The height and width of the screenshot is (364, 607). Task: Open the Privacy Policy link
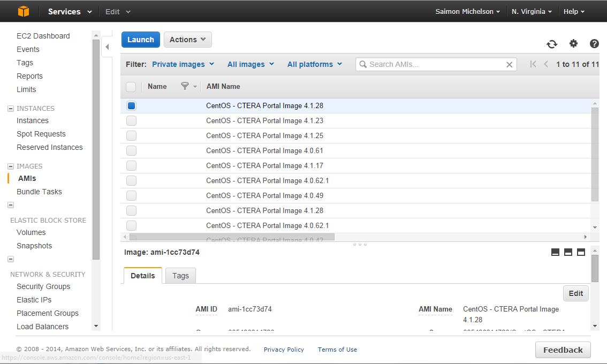pyautogui.click(x=284, y=350)
